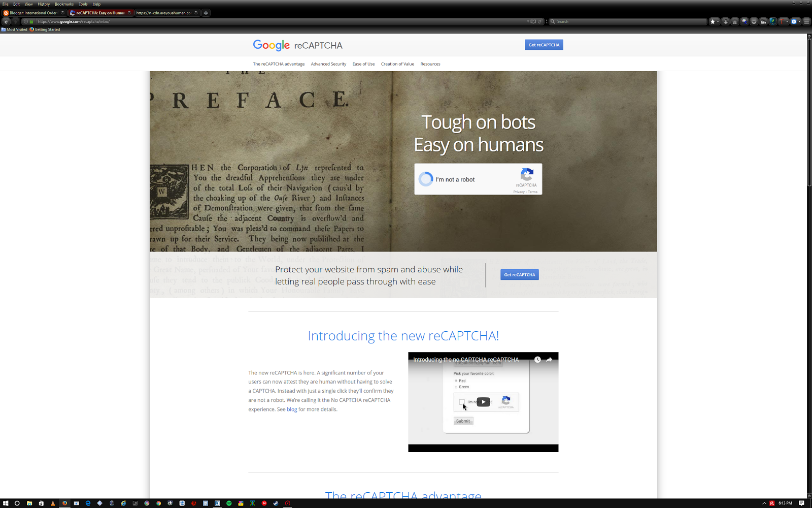The height and width of the screenshot is (508, 812).
Task: Open the Tools menu
Action: pos(83,4)
